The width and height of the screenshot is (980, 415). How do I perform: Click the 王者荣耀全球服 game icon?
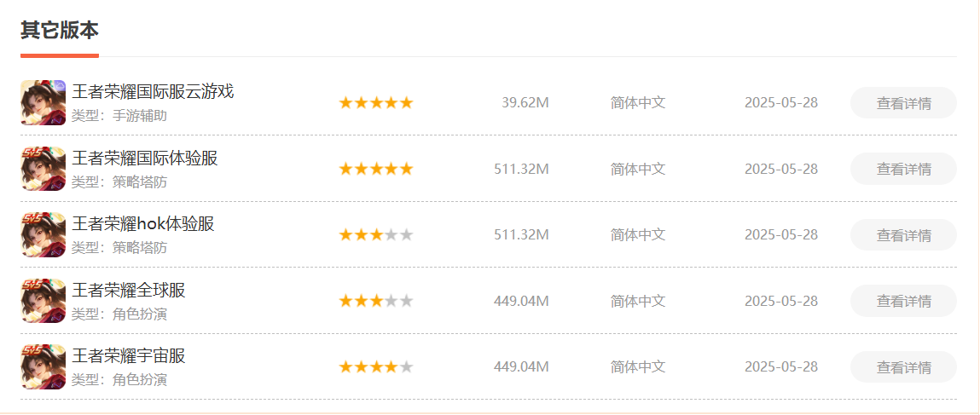43,301
